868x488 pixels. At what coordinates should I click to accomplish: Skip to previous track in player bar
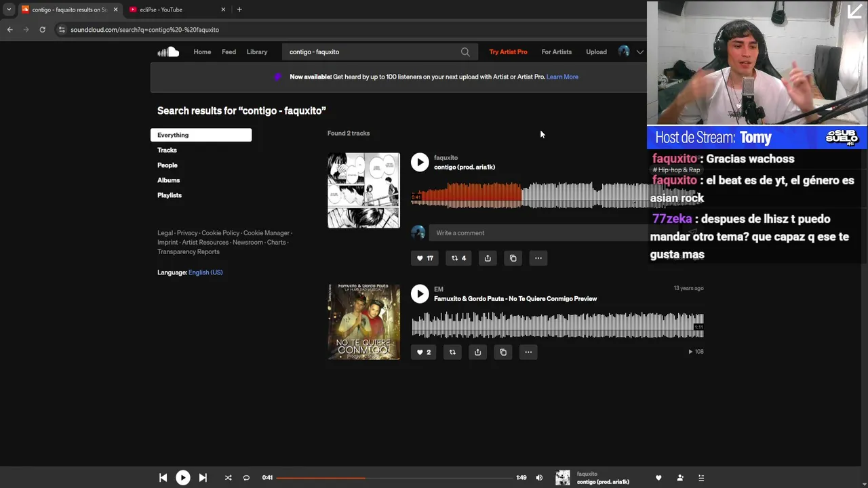click(163, 478)
